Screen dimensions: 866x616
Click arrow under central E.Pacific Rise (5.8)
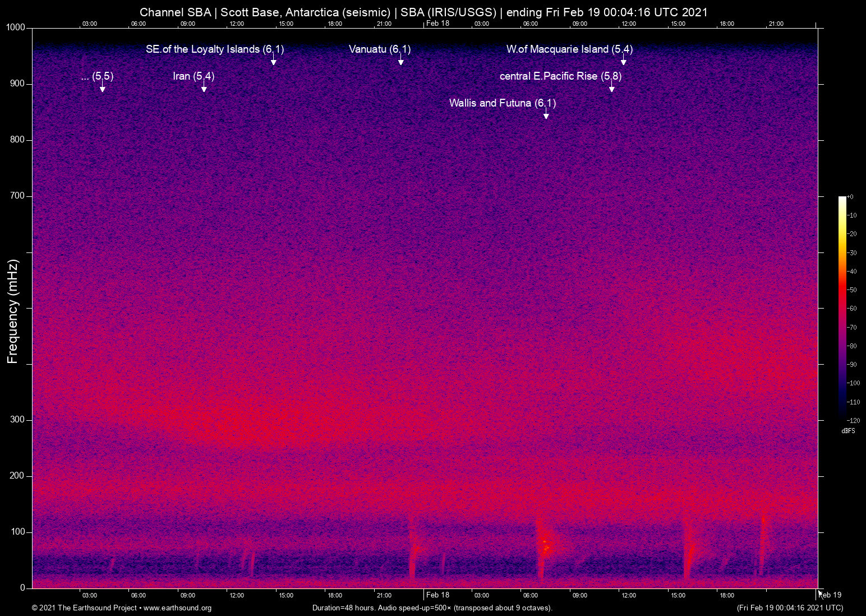point(611,89)
